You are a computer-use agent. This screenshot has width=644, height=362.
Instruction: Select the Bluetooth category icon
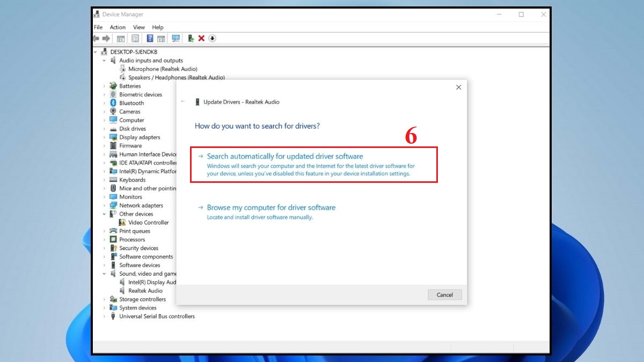click(113, 103)
